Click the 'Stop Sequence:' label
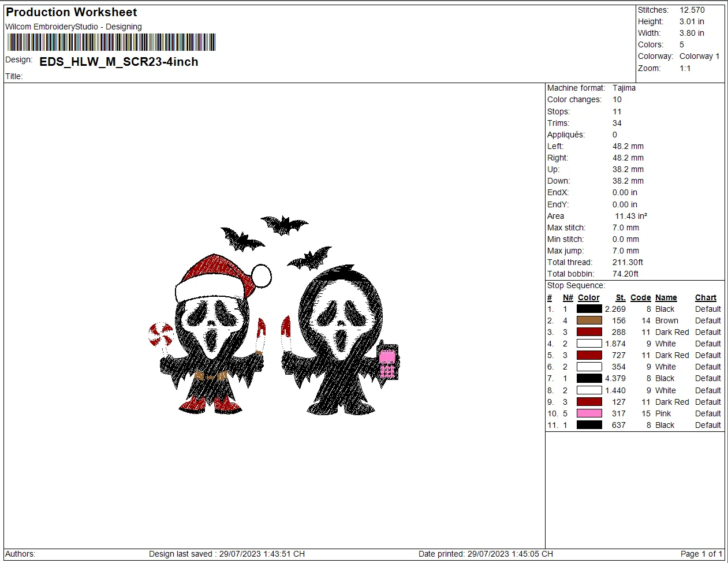The width and height of the screenshot is (728, 563). pyautogui.click(x=576, y=285)
